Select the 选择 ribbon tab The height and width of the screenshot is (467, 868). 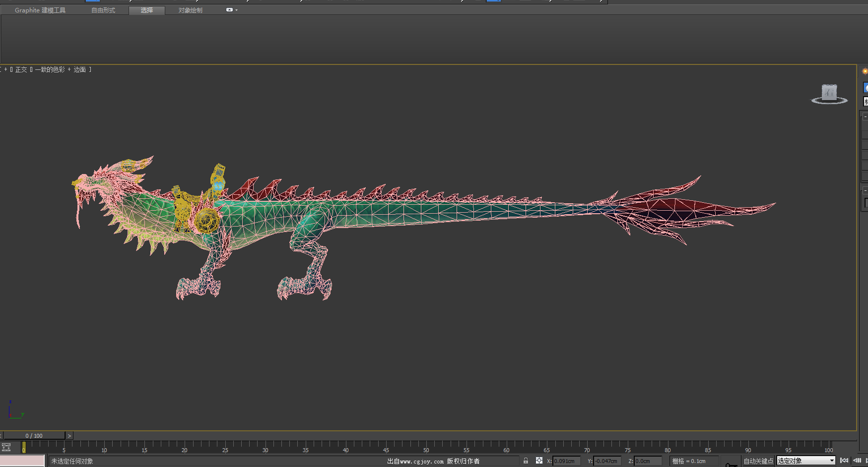pos(146,10)
